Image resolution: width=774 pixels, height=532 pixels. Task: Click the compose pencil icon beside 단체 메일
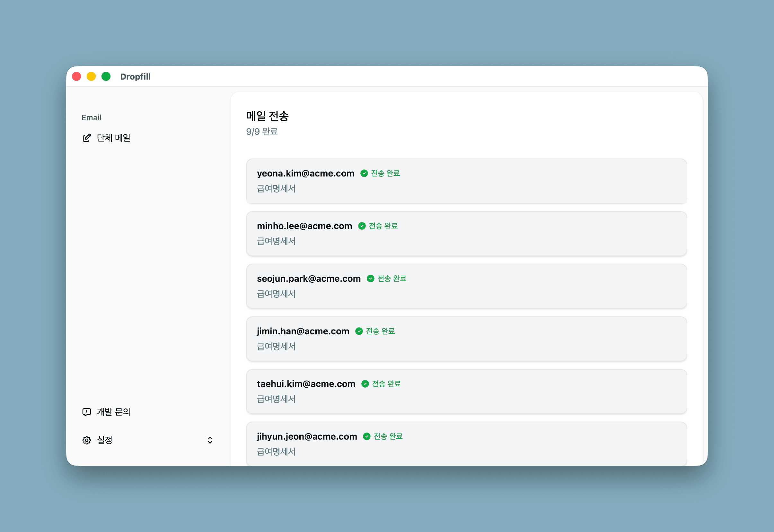pyautogui.click(x=87, y=138)
